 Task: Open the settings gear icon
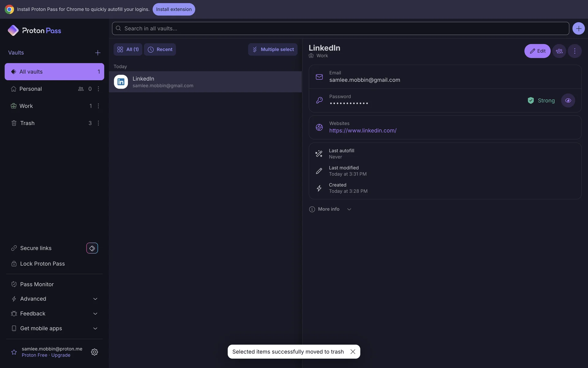coord(94,352)
